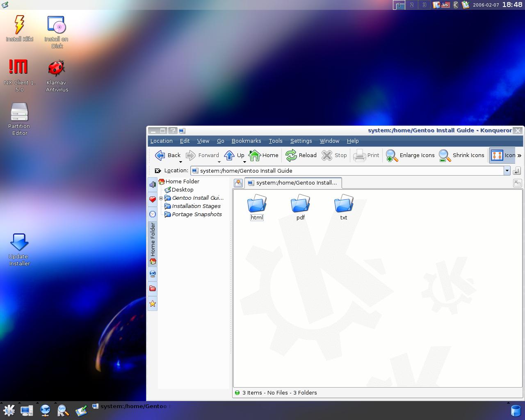Open the Install Klik! desktop icon
The image size is (525, 420).
pos(19,28)
